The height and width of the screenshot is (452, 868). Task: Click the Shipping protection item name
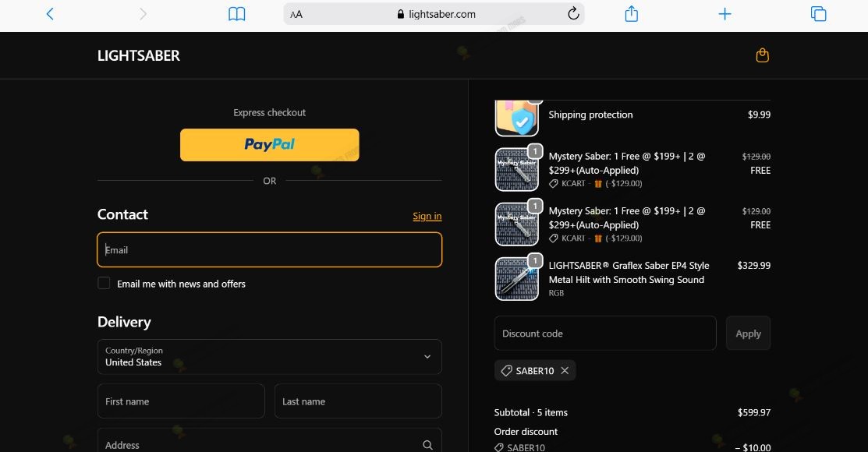tap(590, 115)
